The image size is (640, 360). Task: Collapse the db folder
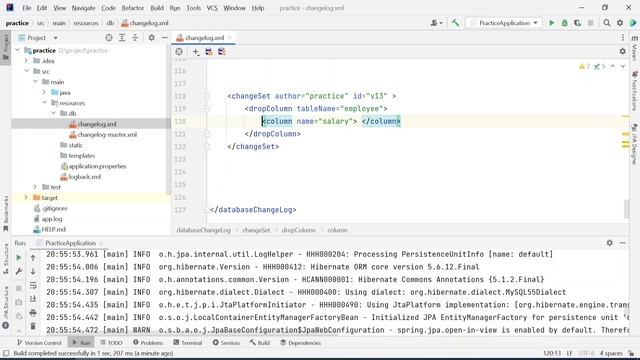(53, 113)
